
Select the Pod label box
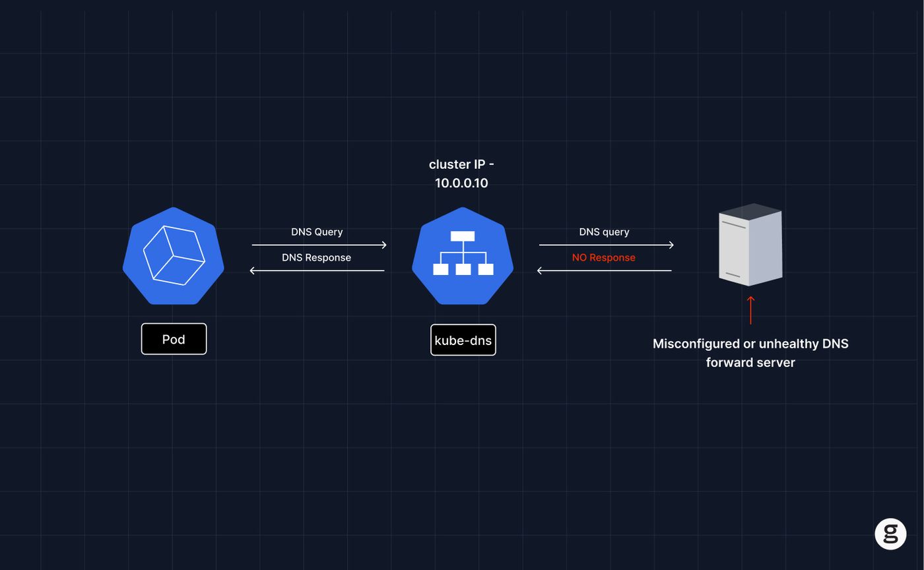[174, 339]
